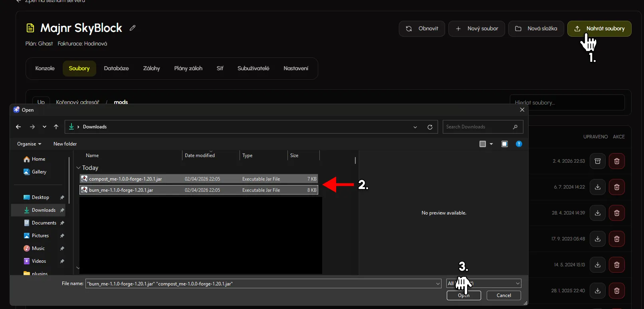Select compost_me-1.0.0-forge-1.20.1.jar file
644x309 pixels.
tap(199, 179)
